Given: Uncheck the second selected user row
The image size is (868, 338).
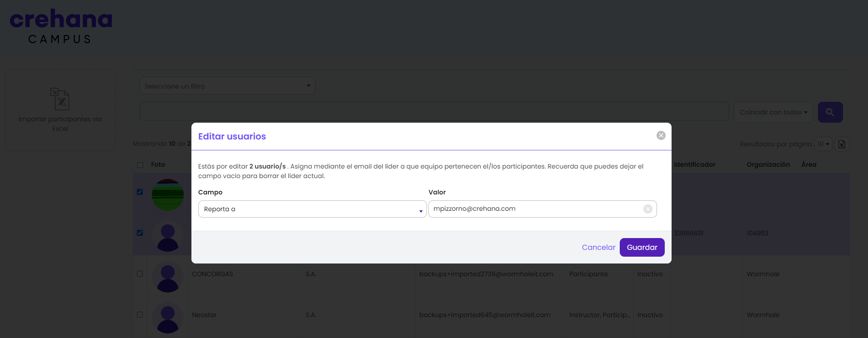Looking at the screenshot, I should (140, 233).
